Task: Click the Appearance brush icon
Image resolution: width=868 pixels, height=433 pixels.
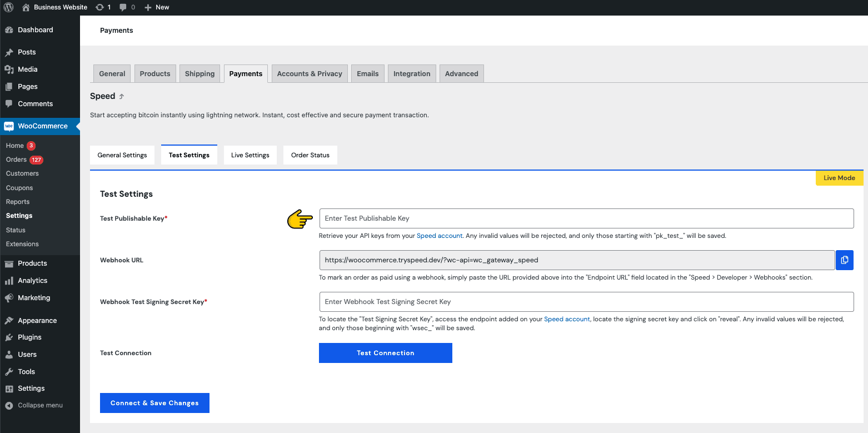Action: pyautogui.click(x=9, y=321)
